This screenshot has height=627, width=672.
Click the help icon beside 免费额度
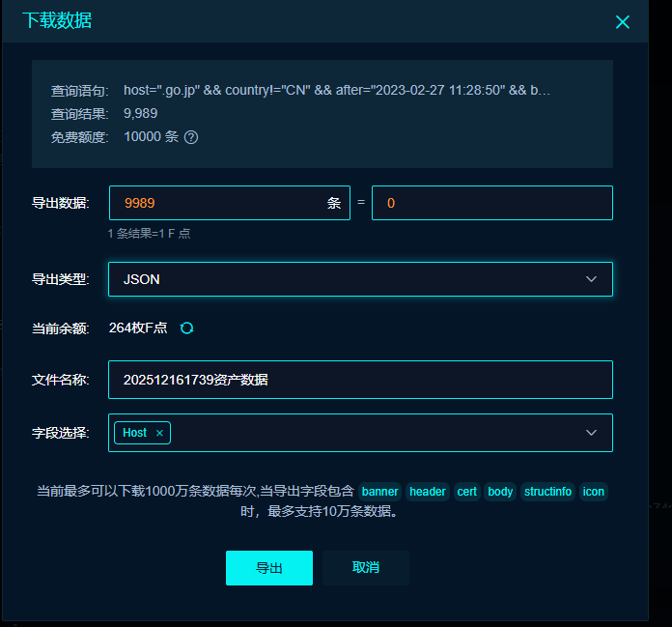(x=191, y=137)
